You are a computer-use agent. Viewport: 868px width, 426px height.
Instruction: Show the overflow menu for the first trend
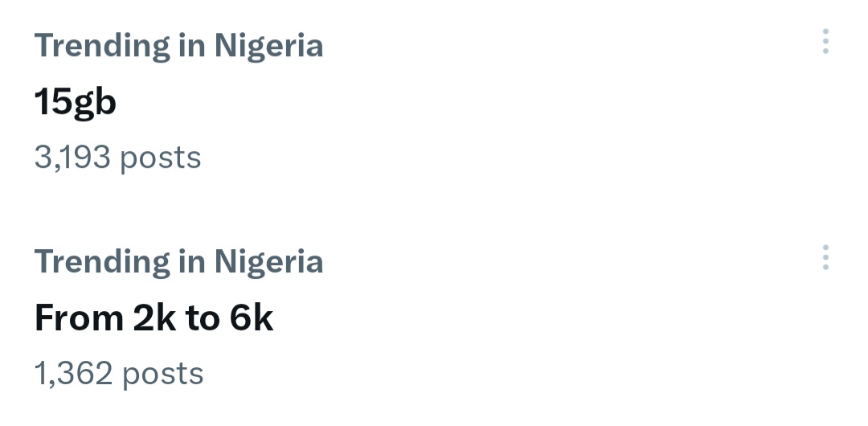825,42
